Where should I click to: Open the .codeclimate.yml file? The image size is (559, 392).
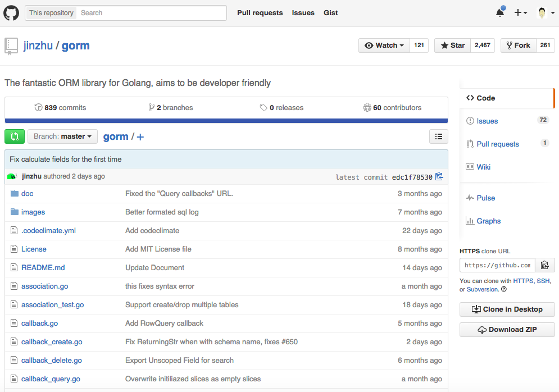pyautogui.click(x=48, y=231)
